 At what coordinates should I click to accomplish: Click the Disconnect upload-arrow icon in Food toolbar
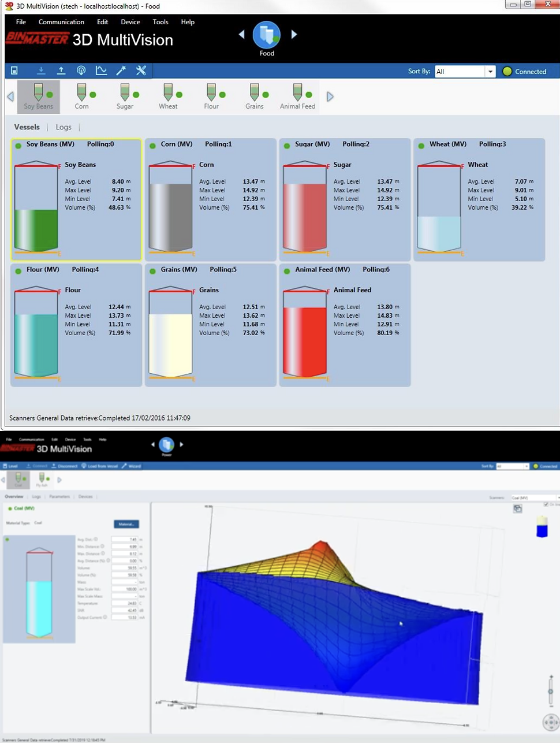[x=61, y=70]
